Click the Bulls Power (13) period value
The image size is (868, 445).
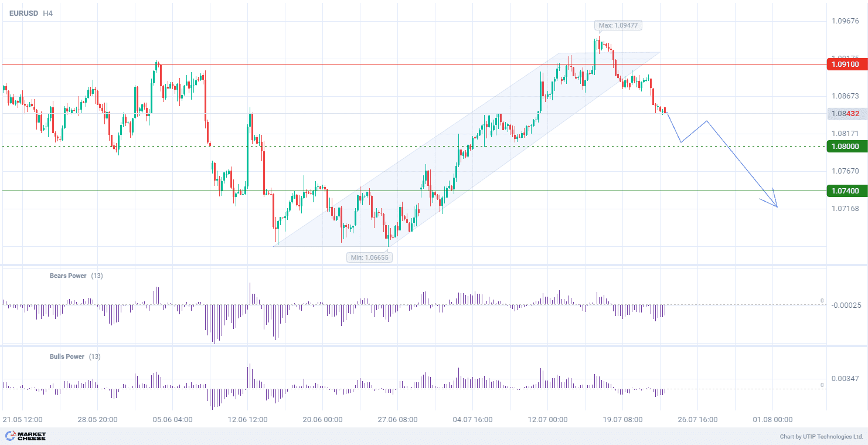[94, 356]
